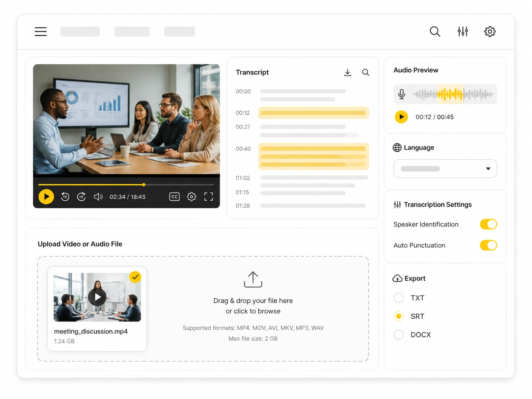Toggle closed captions CC button
Screen dimensions: 532x399
click(x=175, y=197)
